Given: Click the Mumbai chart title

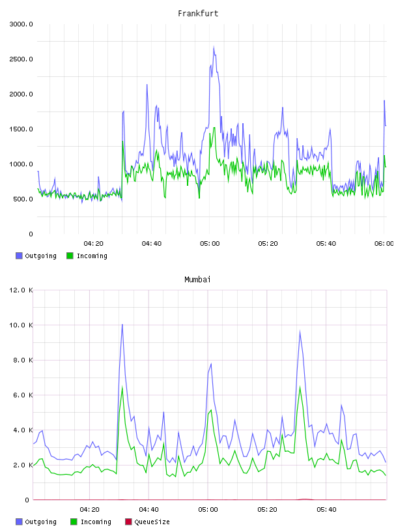Looking at the screenshot, I should (x=197, y=280).
